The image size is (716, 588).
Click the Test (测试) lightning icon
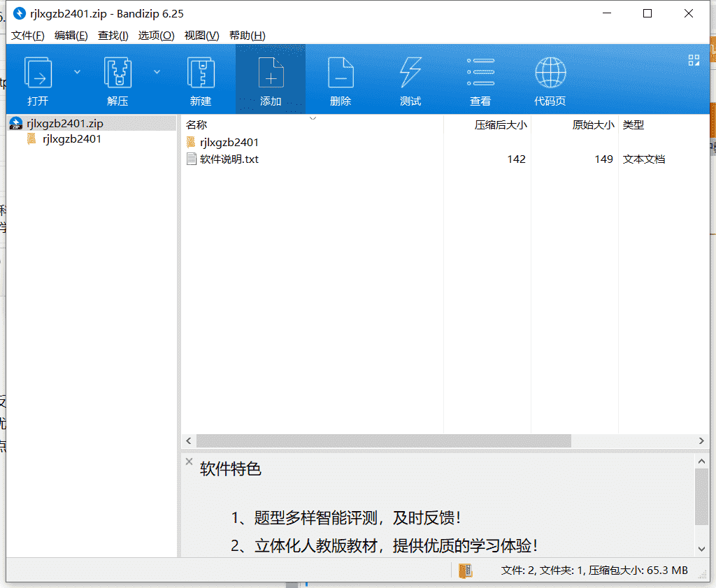click(x=410, y=72)
